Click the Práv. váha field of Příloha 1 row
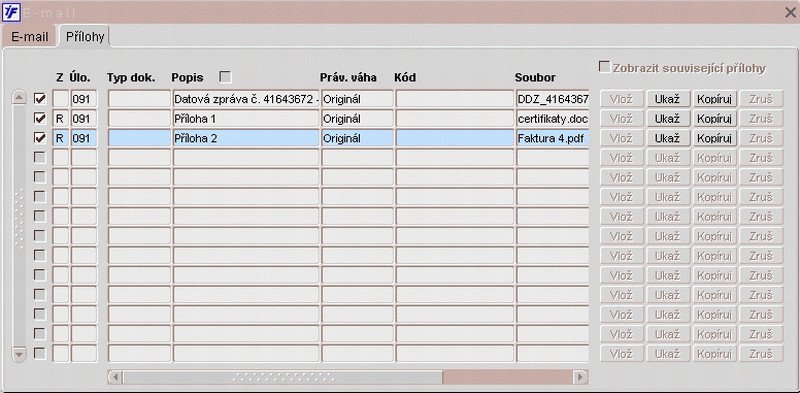This screenshot has width=800, height=393. pos(357,118)
